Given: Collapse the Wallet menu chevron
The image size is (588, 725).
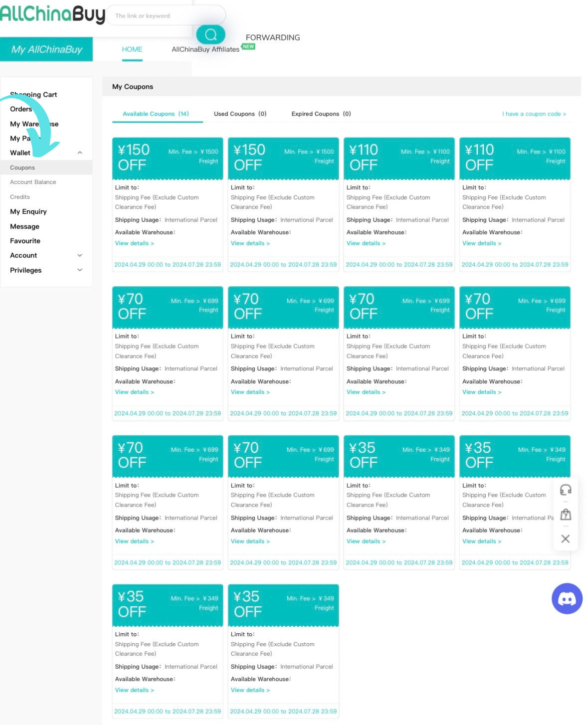Looking at the screenshot, I should point(80,153).
